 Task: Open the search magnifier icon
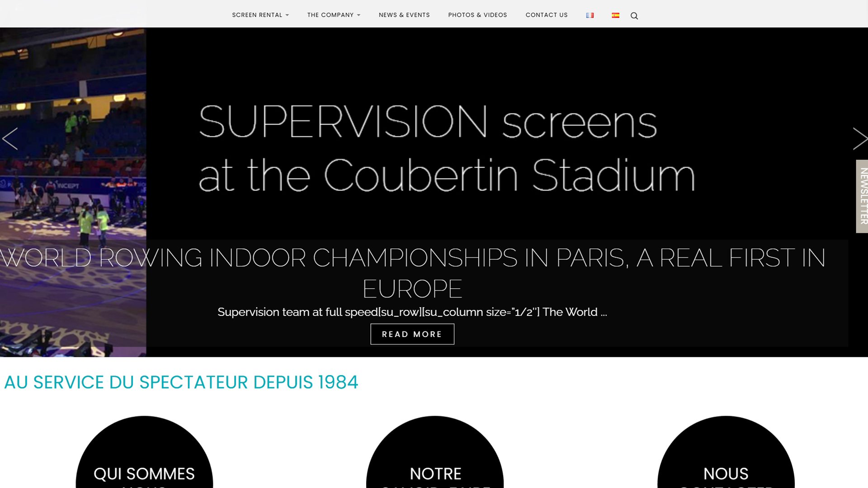click(634, 16)
